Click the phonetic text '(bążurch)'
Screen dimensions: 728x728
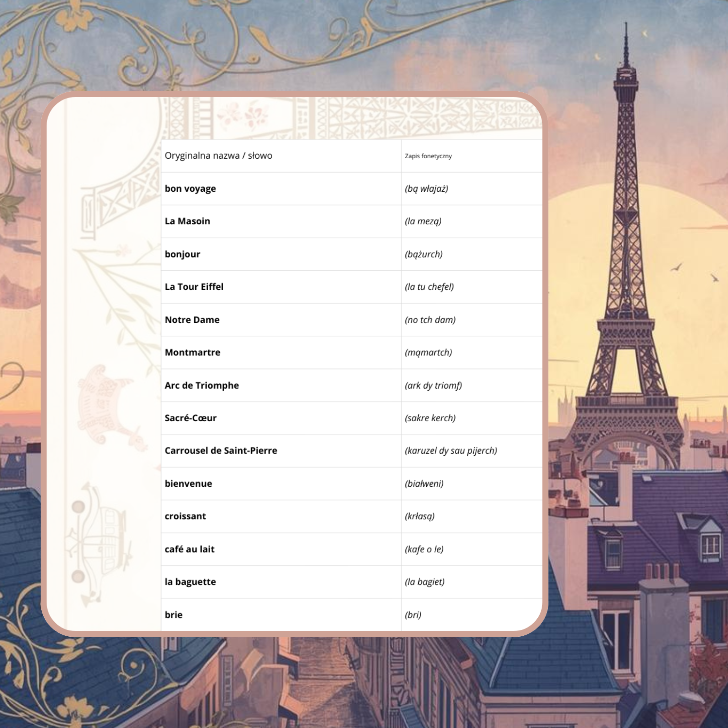[x=423, y=254]
